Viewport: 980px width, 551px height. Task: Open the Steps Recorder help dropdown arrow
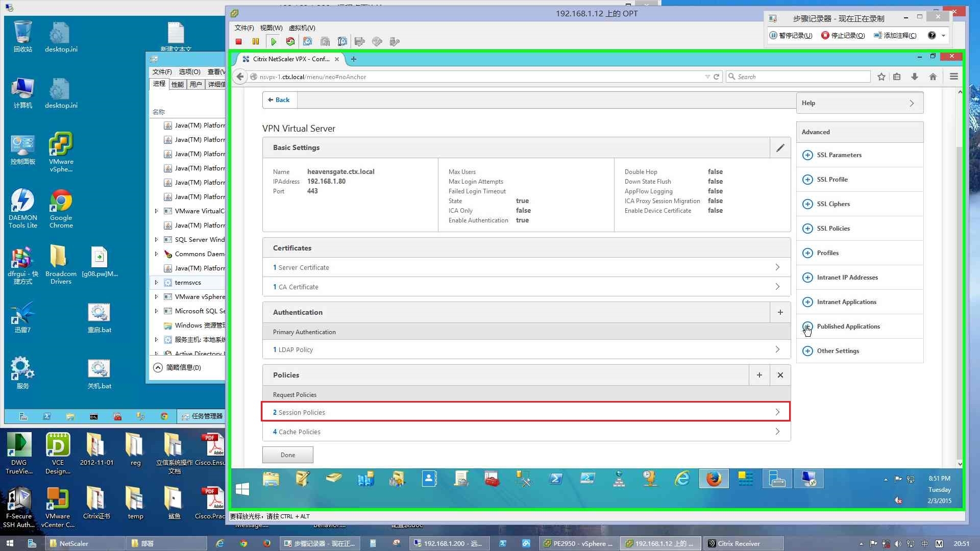[943, 36]
